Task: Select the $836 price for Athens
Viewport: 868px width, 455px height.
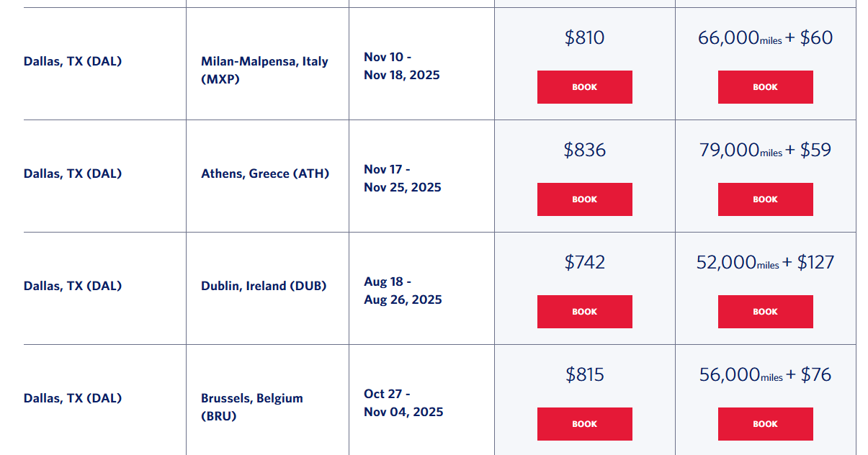Action: coord(584,150)
